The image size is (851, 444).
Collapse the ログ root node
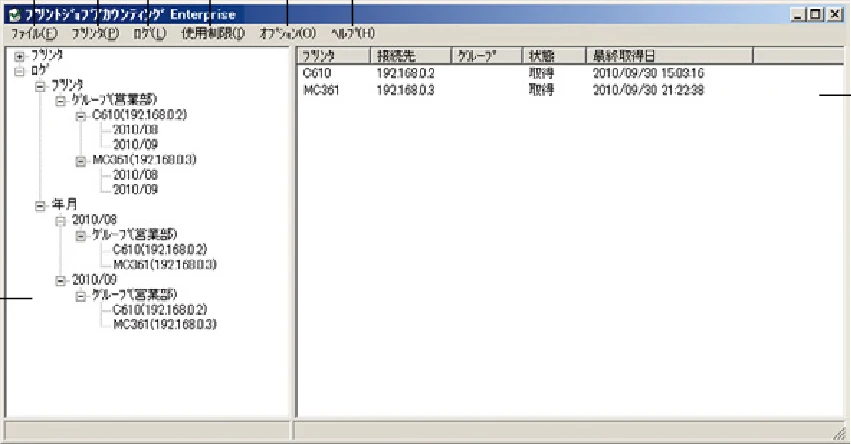20,71
